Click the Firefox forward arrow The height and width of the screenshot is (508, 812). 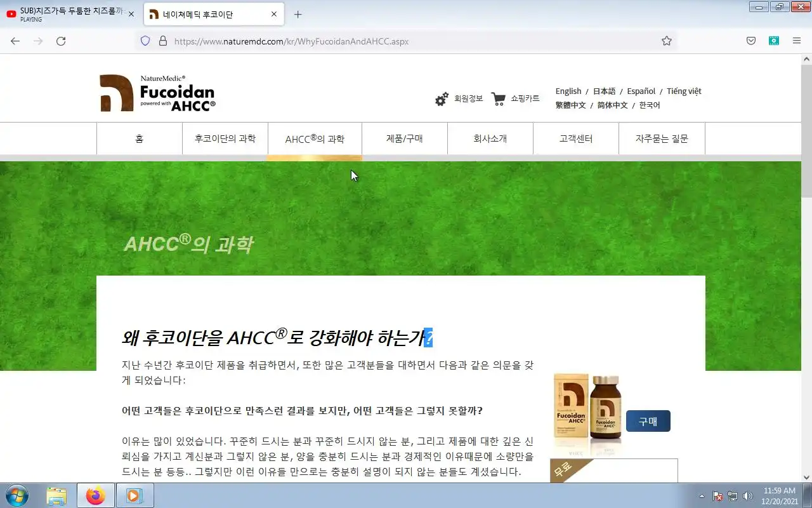click(38, 41)
